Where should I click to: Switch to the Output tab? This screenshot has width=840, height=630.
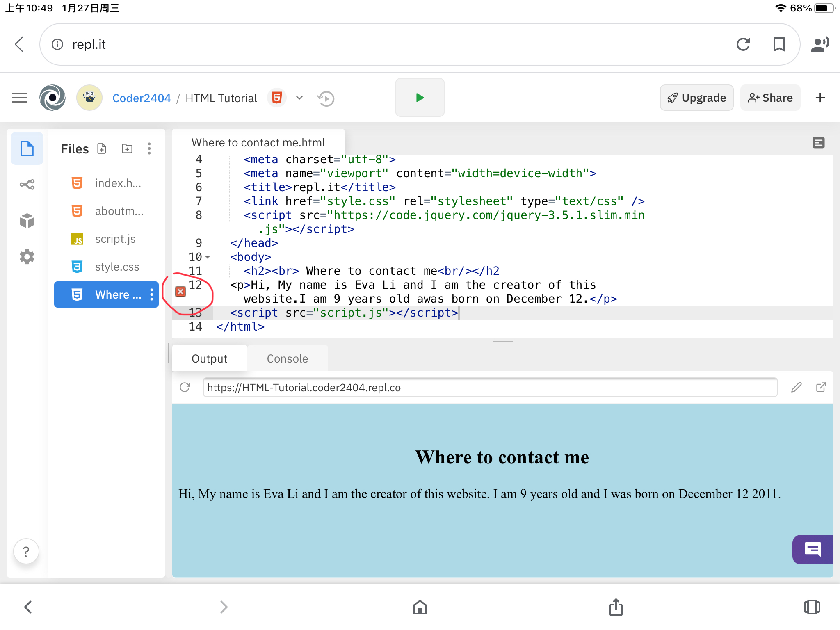pos(210,358)
